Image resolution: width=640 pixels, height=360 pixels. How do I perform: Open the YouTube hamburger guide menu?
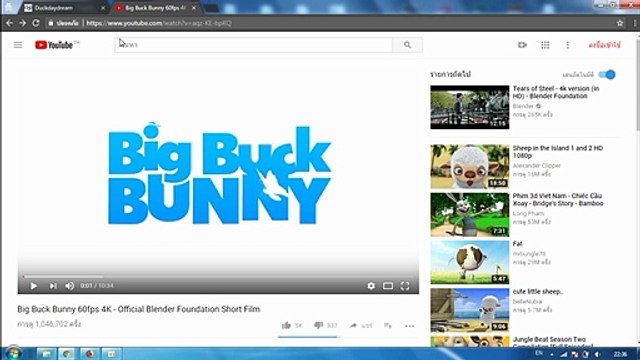click(18, 45)
